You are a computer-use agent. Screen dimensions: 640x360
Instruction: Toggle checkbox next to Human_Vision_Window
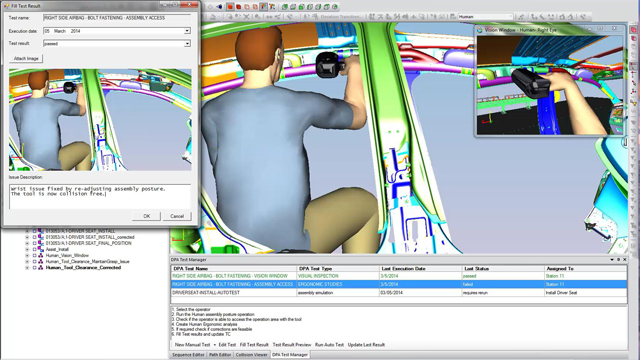[35, 256]
